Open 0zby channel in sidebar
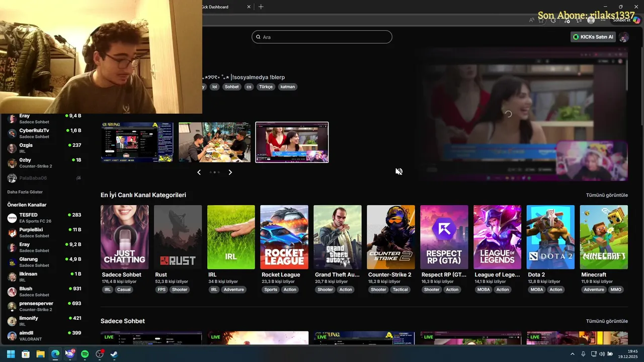 44,163
